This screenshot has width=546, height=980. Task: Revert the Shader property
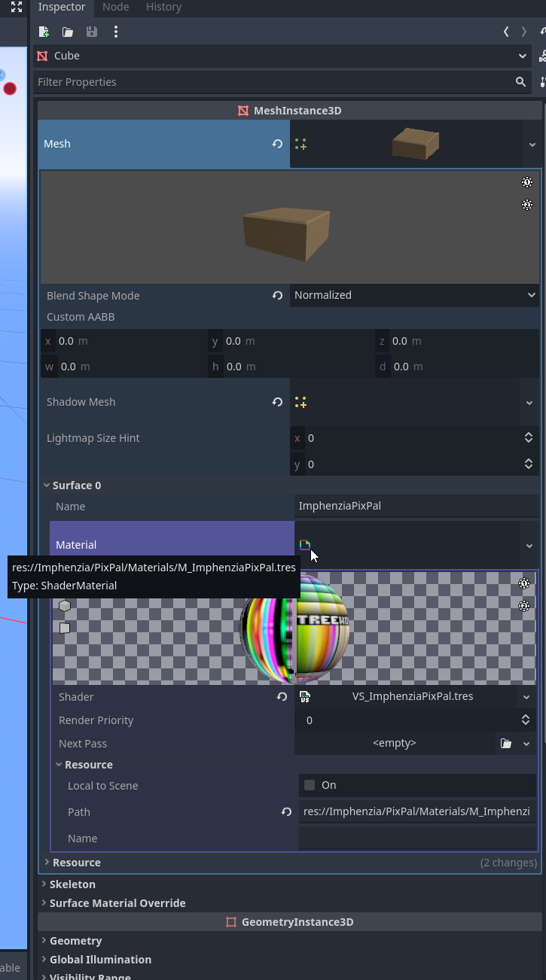click(x=282, y=697)
